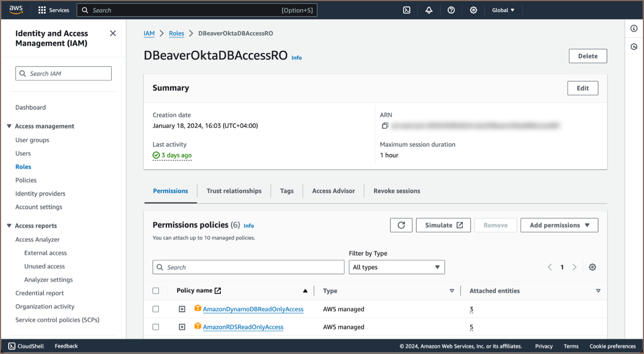The width and height of the screenshot is (644, 354).
Task: Tick the AmazonRDSReadOnlyAccess policy checkbox
Action: coord(156,327)
